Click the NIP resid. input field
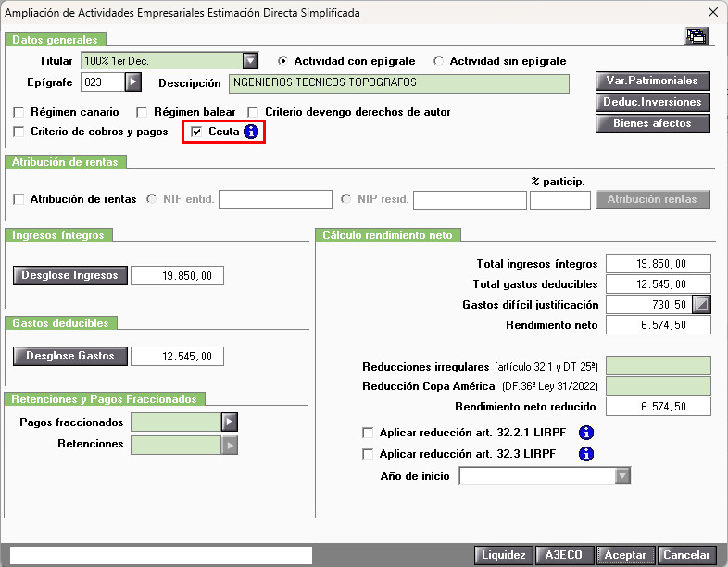This screenshot has height=567, width=728. [x=470, y=200]
